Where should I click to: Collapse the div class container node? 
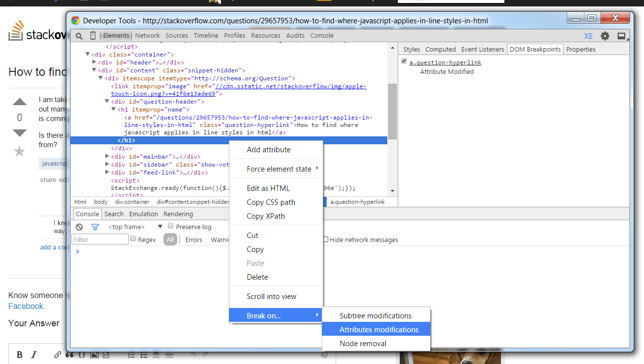tap(87, 55)
